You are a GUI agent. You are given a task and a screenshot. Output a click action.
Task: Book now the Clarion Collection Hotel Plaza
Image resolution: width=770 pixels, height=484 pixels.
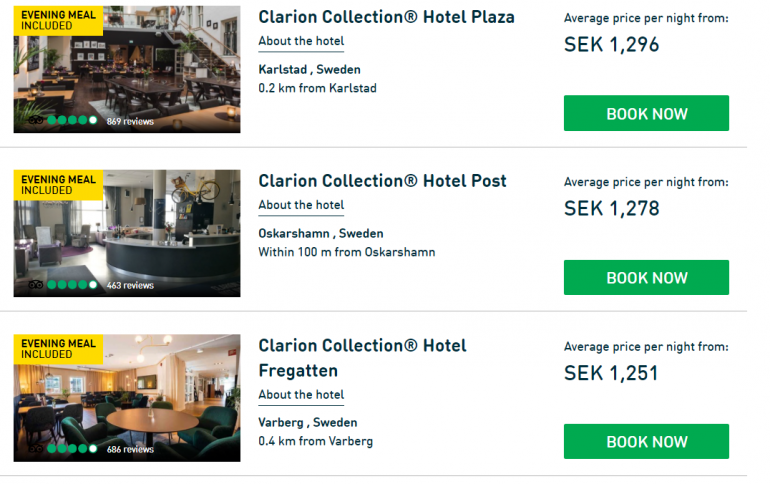coord(646,113)
